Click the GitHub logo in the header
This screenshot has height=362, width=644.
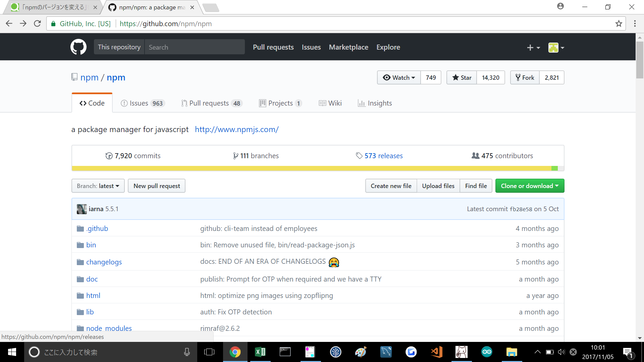coord(78,47)
